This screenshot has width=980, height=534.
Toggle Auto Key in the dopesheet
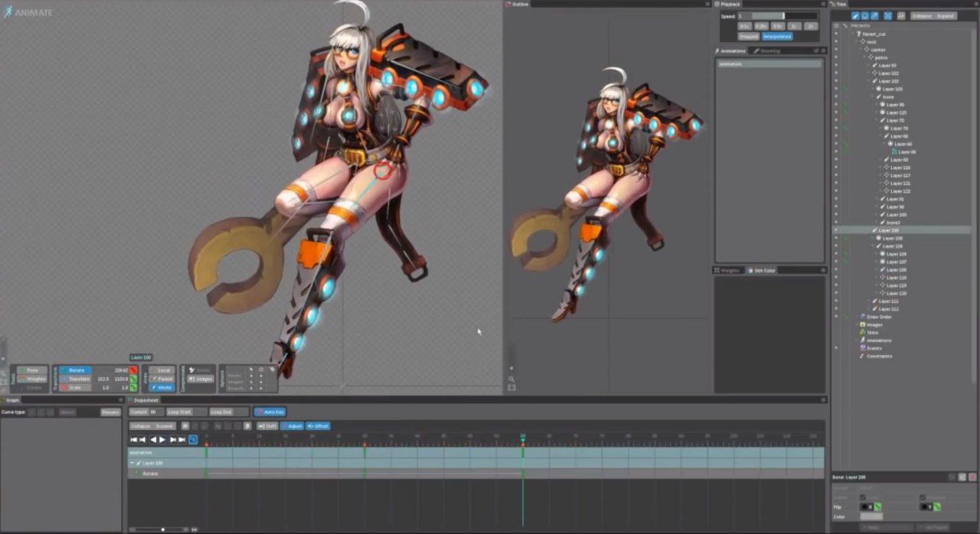pos(270,412)
